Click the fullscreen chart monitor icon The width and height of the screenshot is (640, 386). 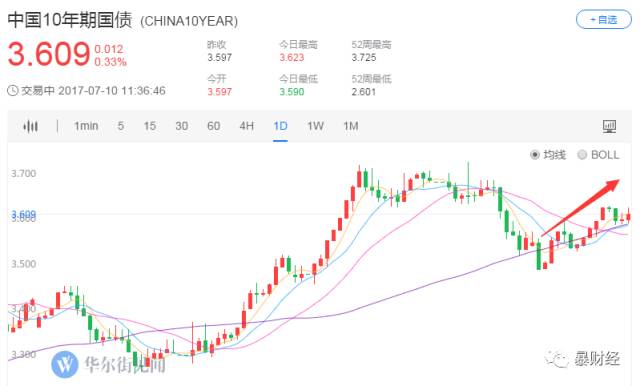(x=609, y=126)
